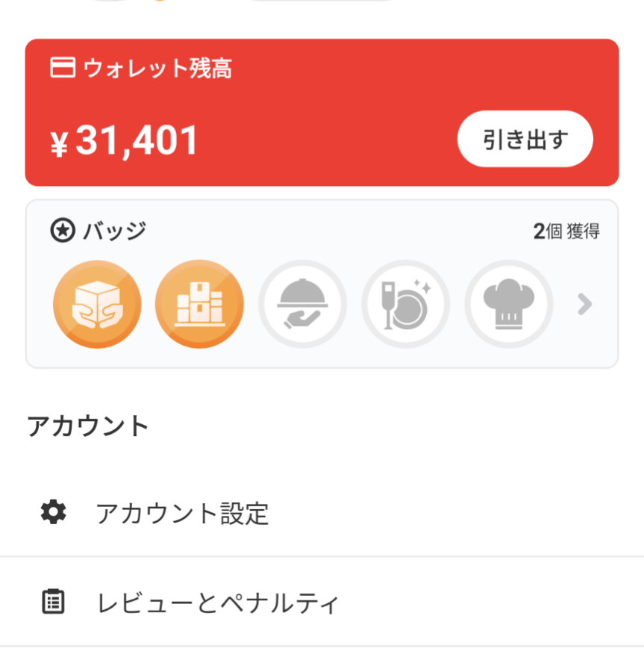Open the dishwashing glass and plate badge

[406, 304]
